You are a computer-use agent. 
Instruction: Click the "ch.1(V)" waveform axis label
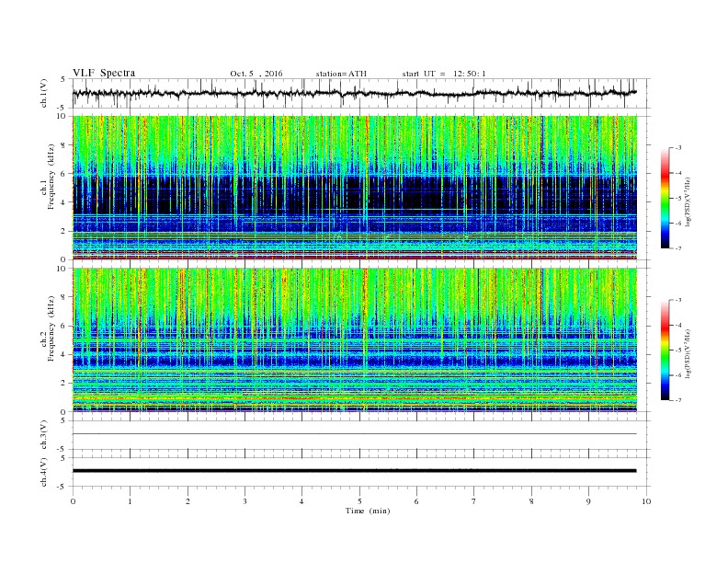44,93
